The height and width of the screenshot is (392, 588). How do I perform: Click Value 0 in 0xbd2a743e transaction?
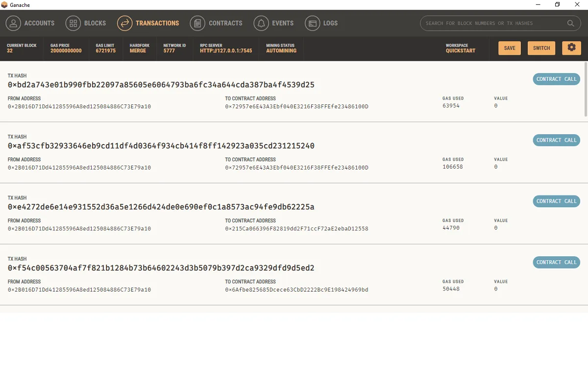click(496, 106)
